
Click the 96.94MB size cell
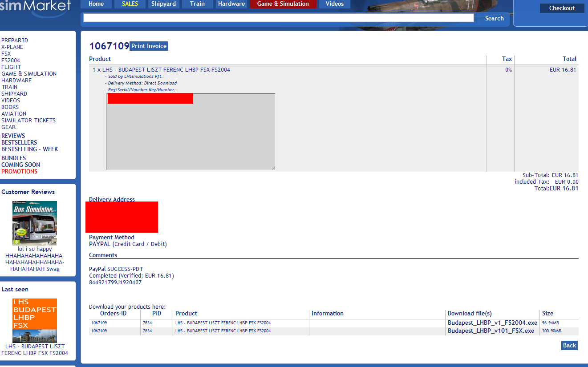550,323
